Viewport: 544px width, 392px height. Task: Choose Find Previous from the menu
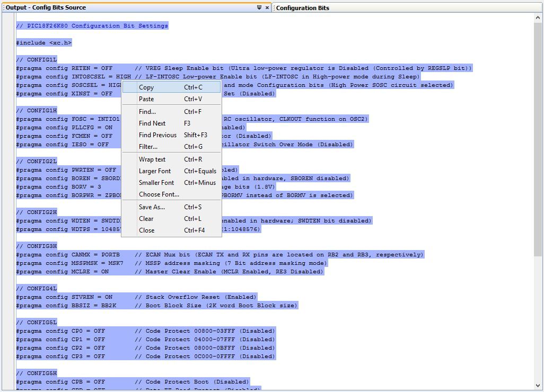pos(157,135)
